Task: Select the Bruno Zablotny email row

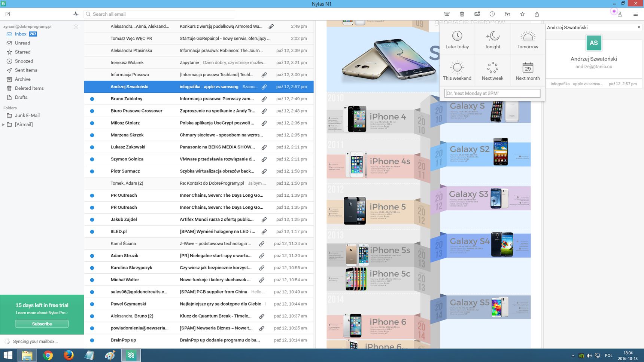Action: [199, 99]
